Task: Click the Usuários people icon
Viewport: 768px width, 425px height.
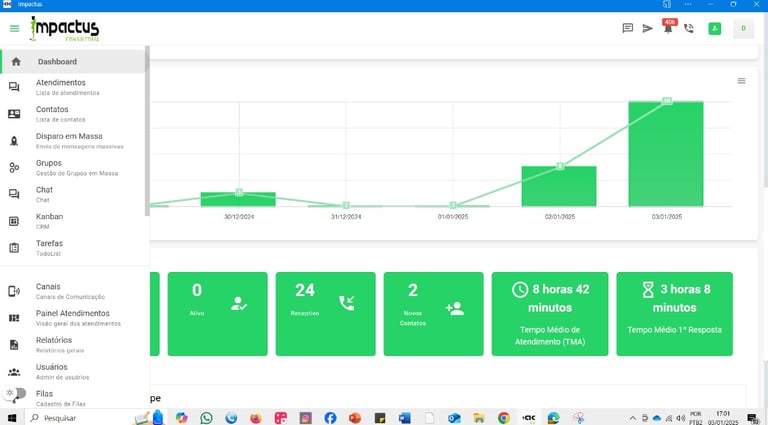Action: click(14, 372)
